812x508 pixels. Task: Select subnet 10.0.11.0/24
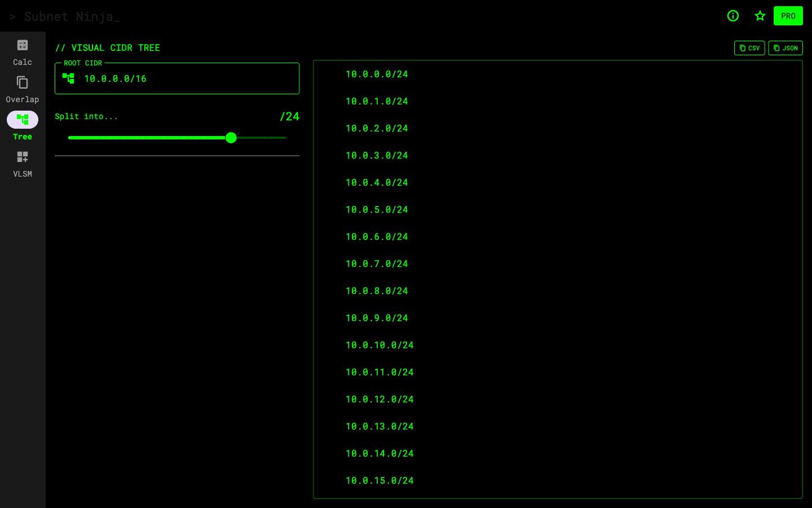click(x=379, y=373)
